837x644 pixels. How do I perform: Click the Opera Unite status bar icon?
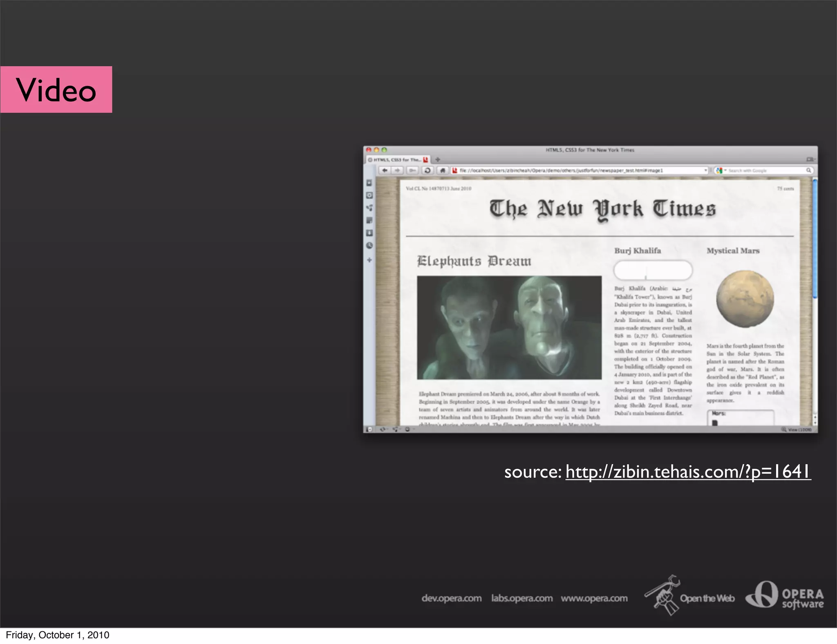[x=395, y=429]
